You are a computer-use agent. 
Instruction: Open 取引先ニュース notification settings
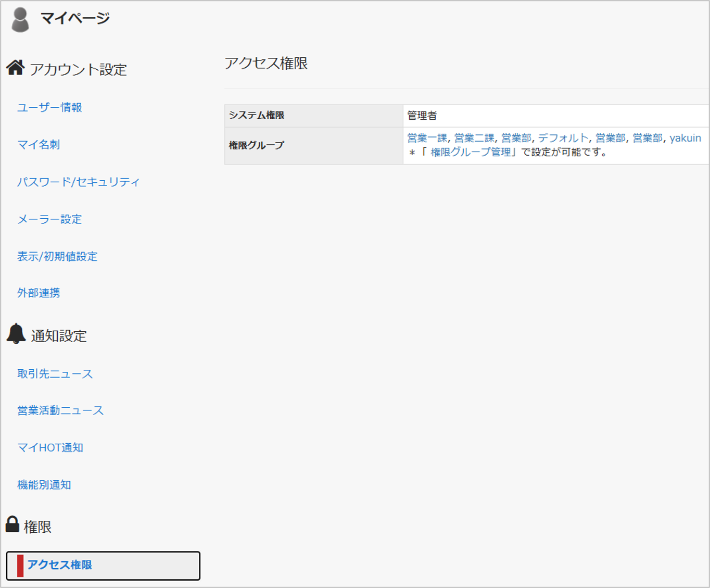(55, 373)
